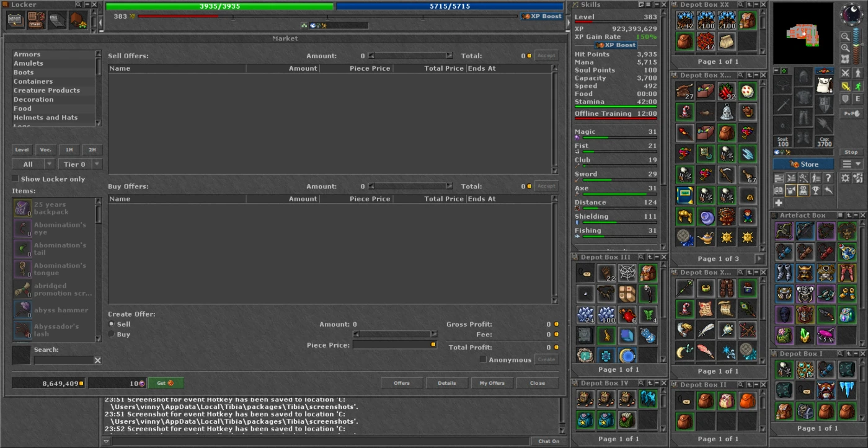Enable the Show Locker only checkbox
This screenshot has height=448, width=868.
(x=15, y=179)
